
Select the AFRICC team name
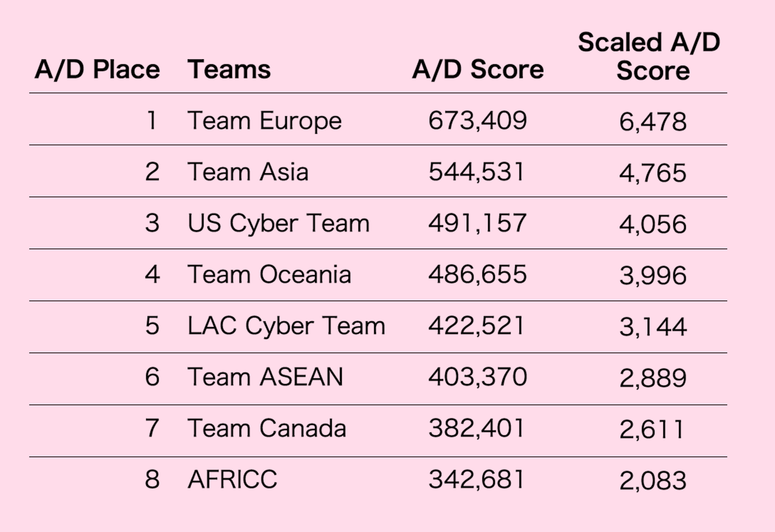[x=232, y=480]
